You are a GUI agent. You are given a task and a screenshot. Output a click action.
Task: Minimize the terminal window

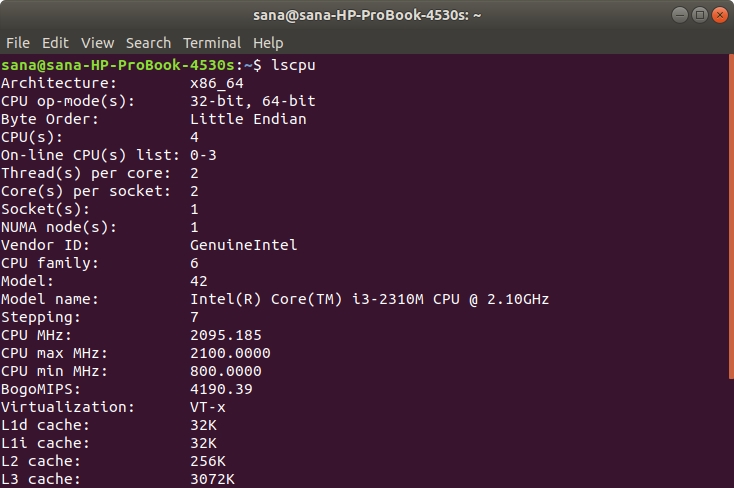681,15
